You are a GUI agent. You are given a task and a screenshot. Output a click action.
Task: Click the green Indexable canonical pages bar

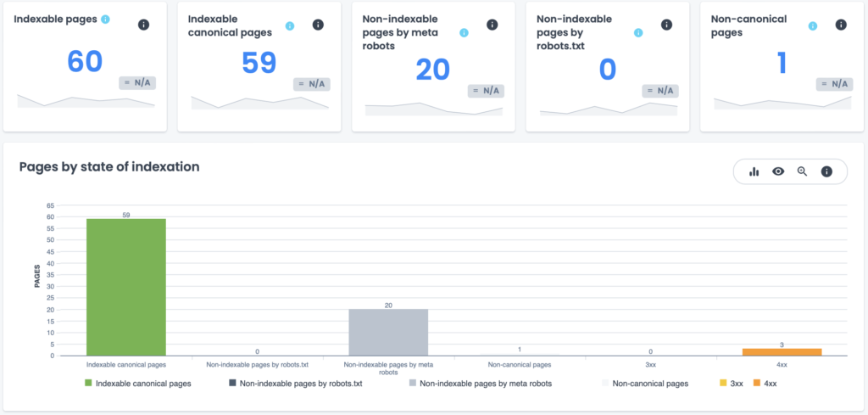coord(126,287)
